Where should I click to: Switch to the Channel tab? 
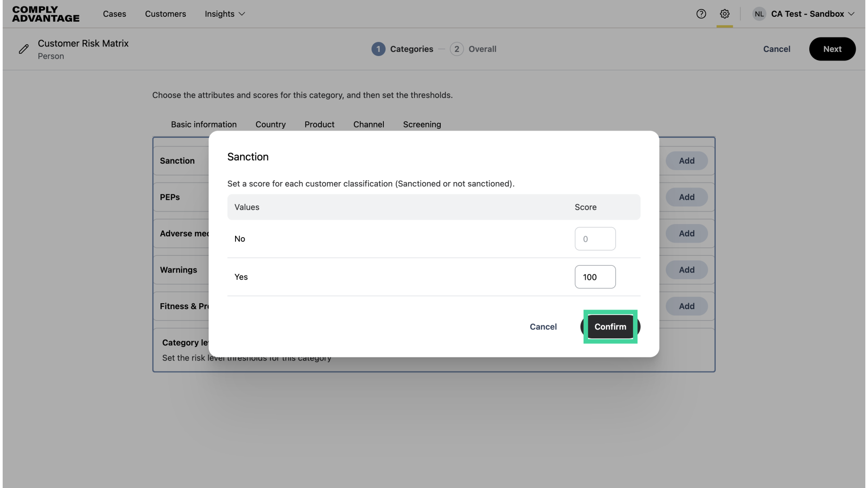point(368,124)
